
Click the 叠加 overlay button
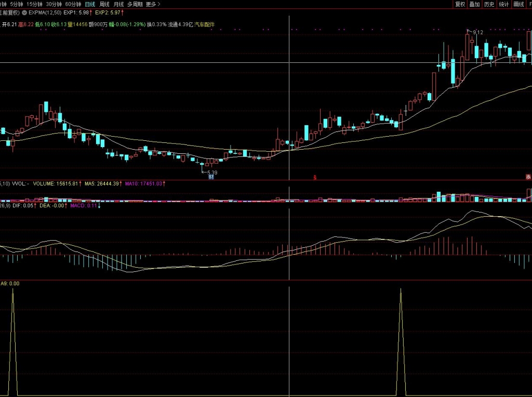click(474, 4)
